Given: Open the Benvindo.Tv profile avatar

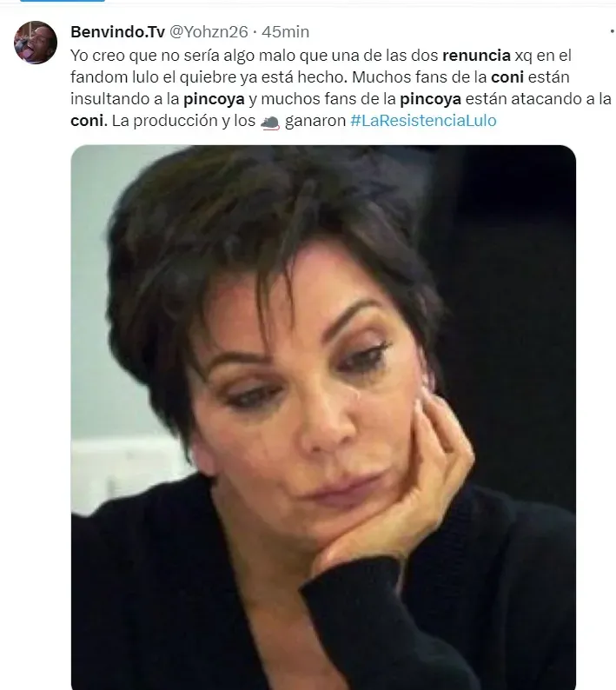Looking at the screenshot, I should pos(36,43).
